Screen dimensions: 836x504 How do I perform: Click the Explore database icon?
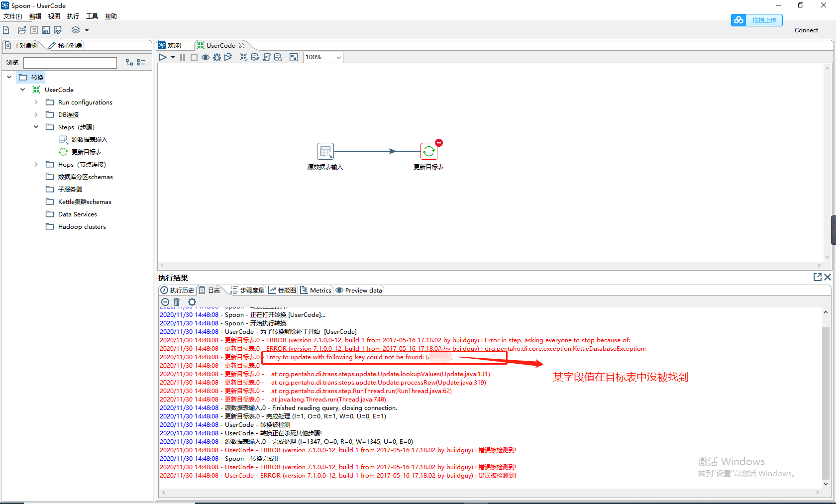point(278,57)
